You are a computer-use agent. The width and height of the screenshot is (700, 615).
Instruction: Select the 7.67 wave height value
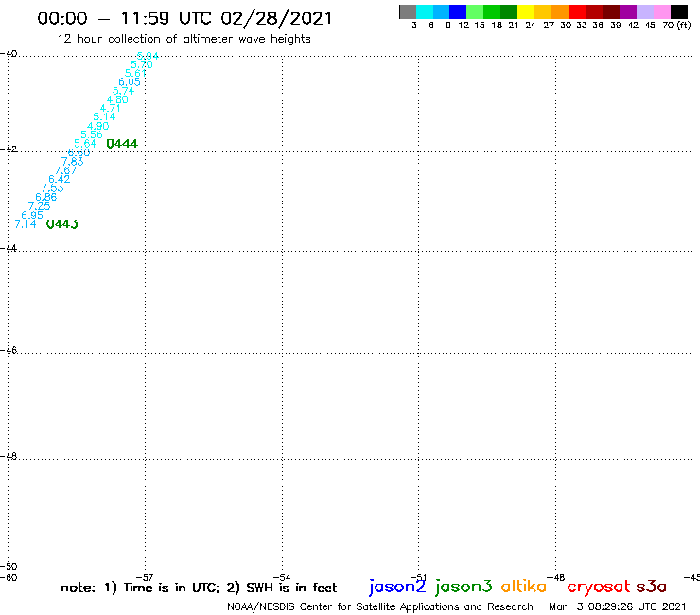[65, 170]
